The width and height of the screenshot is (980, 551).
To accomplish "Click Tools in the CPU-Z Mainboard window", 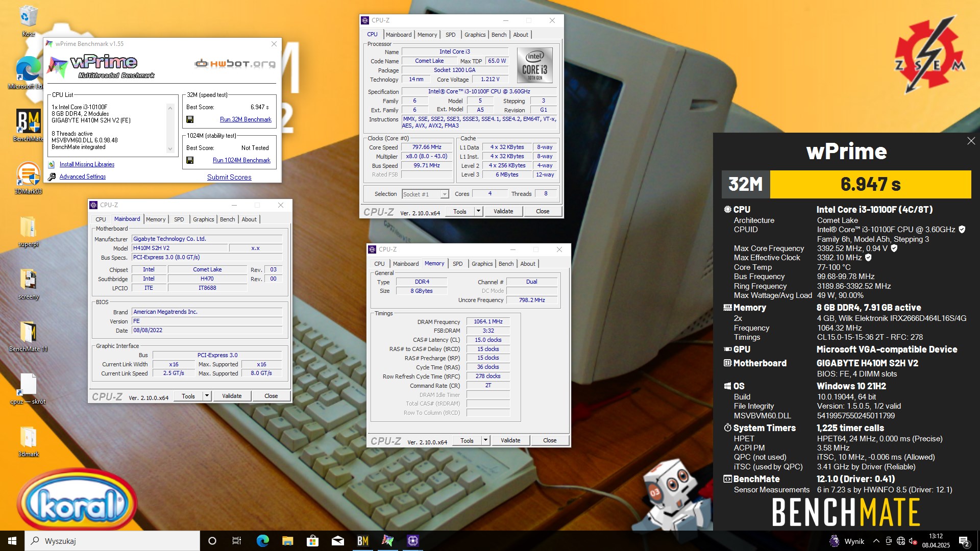I will [x=188, y=396].
